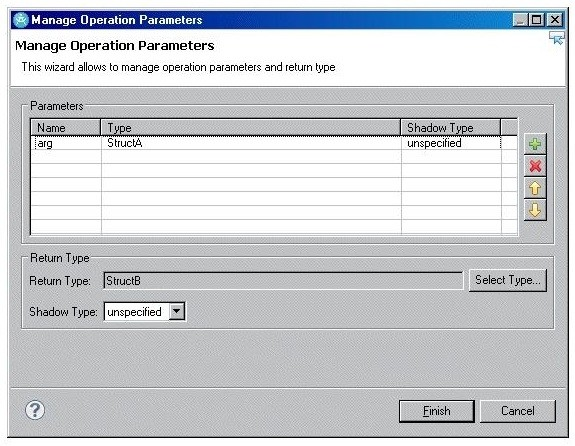Click the Cancel button
This screenshot has width=575, height=446.
[x=517, y=411]
